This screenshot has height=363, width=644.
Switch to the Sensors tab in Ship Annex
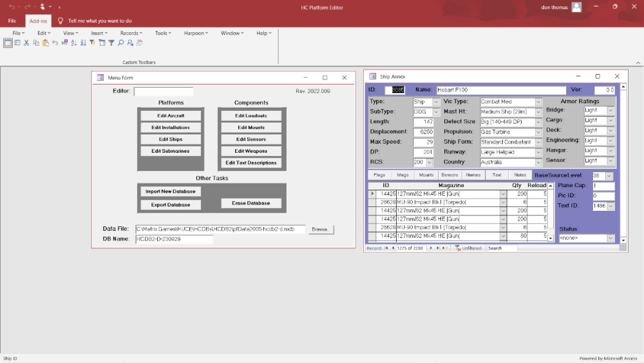tap(450, 175)
